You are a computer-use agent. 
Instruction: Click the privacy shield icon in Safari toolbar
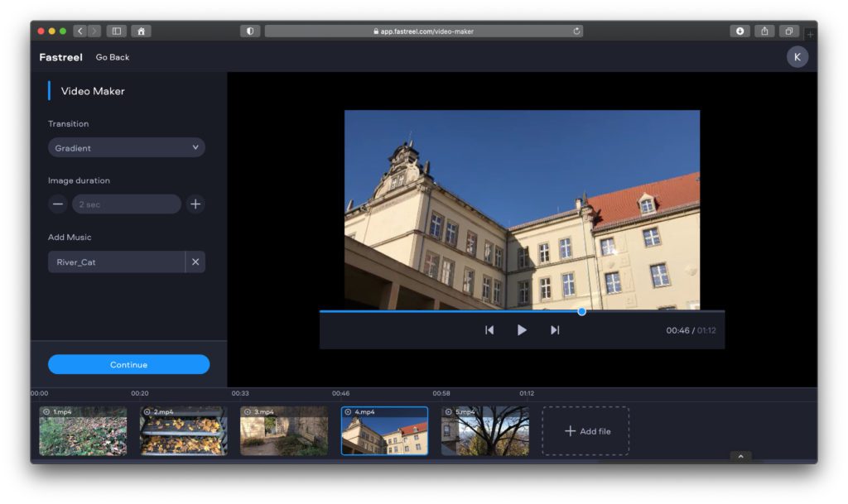[x=249, y=31]
